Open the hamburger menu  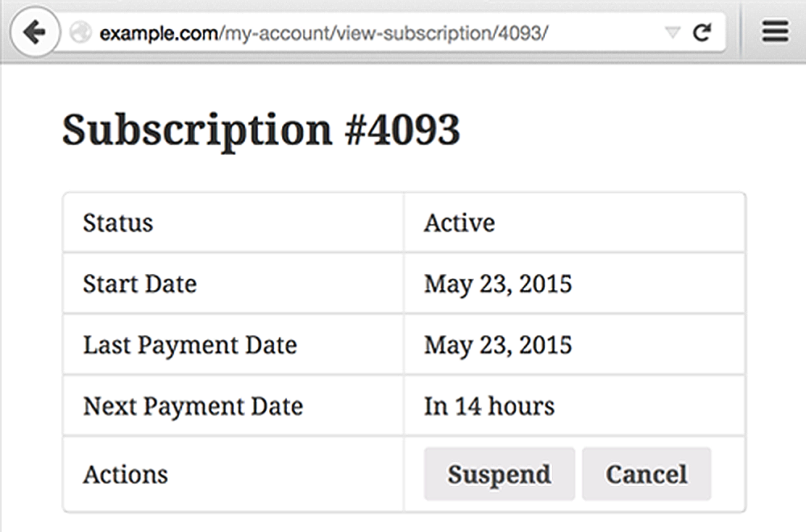point(775,32)
